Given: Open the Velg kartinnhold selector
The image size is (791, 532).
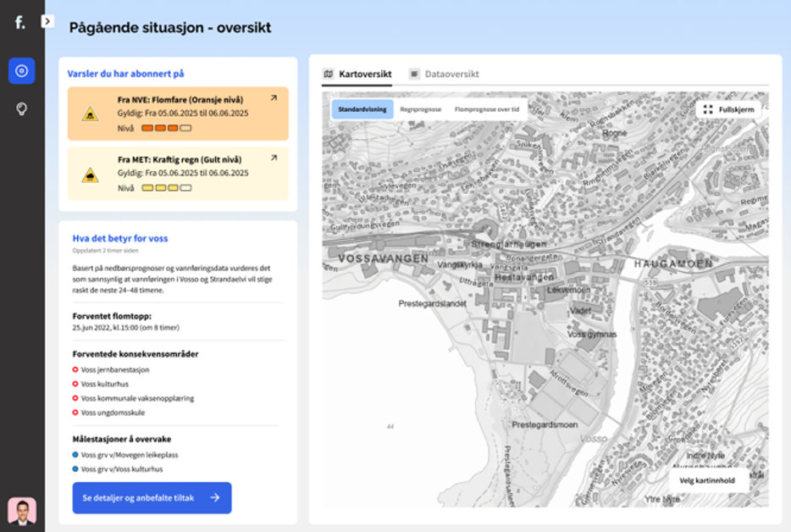Looking at the screenshot, I should pyautogui.click(x=707, y=480).
